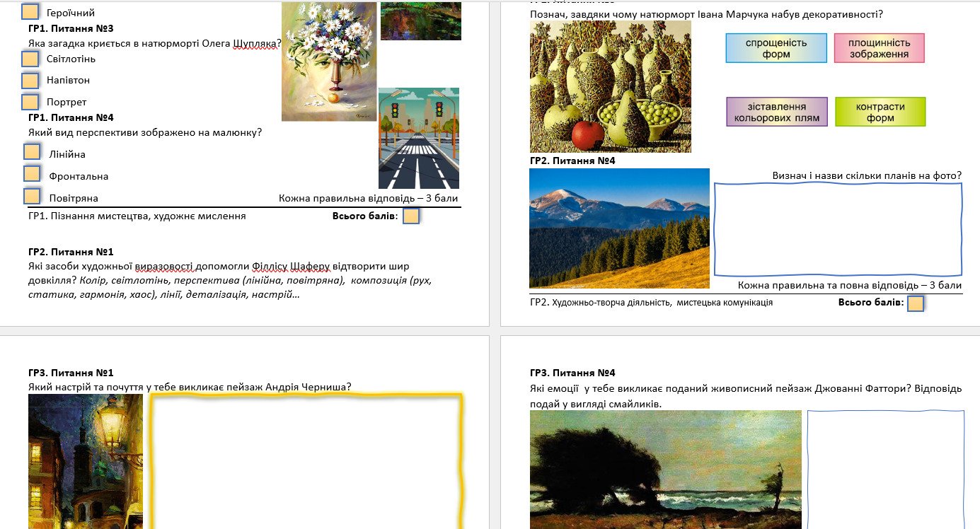
Task: Click the heading ГР2. Питання №1
Action: pyautogui.click(x=71, y=252)
